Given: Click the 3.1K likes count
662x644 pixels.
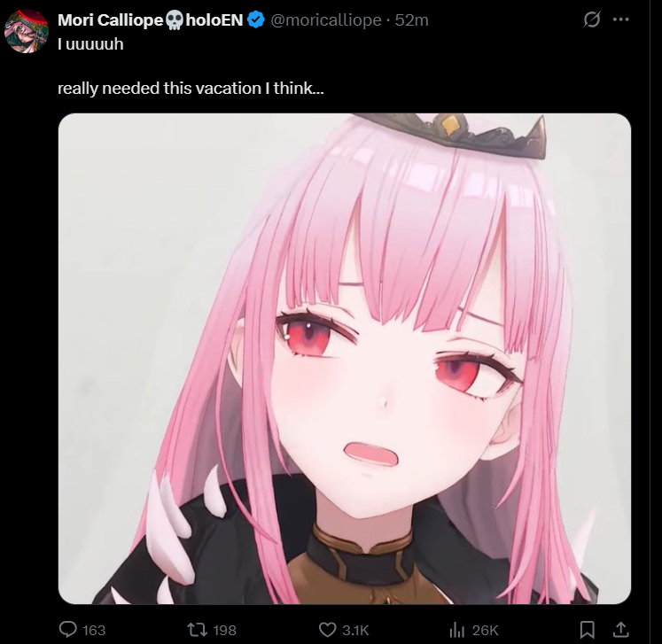Looking at the screenshot, I should coord(355,630).
